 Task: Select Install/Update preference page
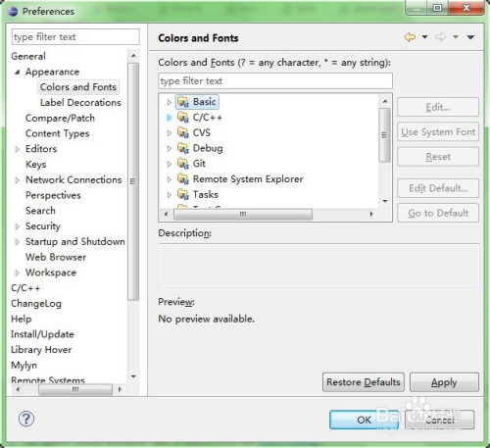(x=42, y=334)
